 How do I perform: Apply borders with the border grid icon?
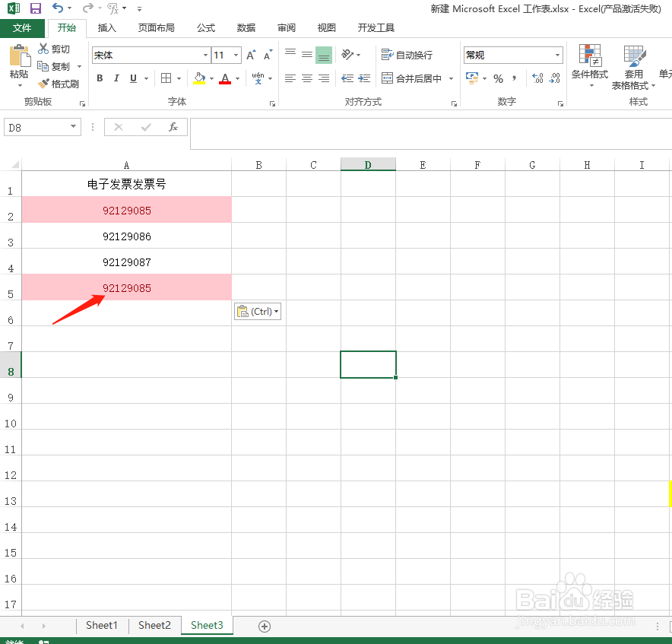(166, 78)
